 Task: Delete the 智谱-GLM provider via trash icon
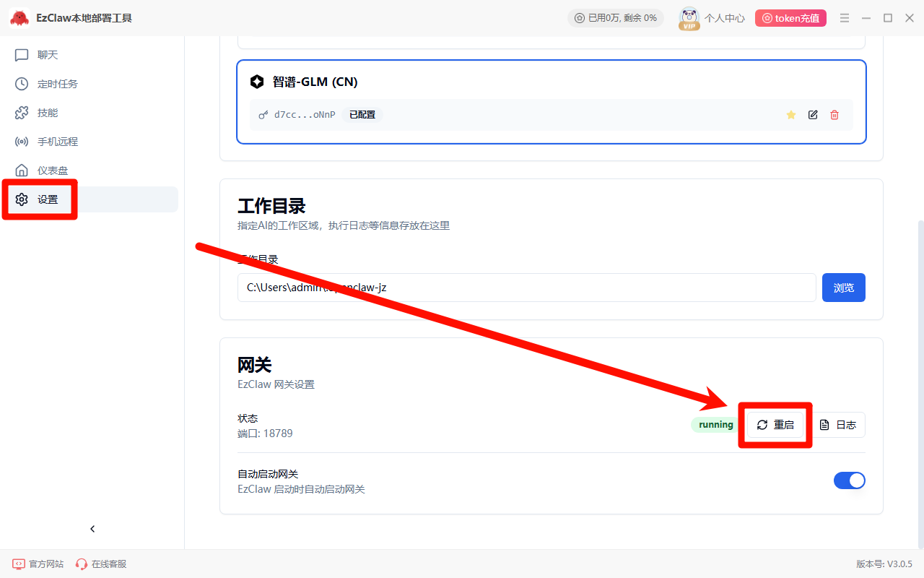(x=834, y=115)
